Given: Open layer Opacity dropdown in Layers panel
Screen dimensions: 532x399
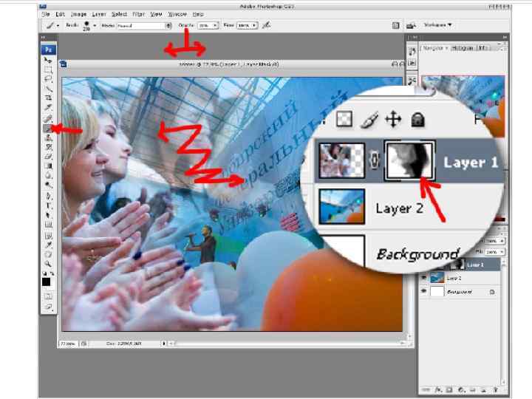Looking at the screenshot, I should point(502,241).
